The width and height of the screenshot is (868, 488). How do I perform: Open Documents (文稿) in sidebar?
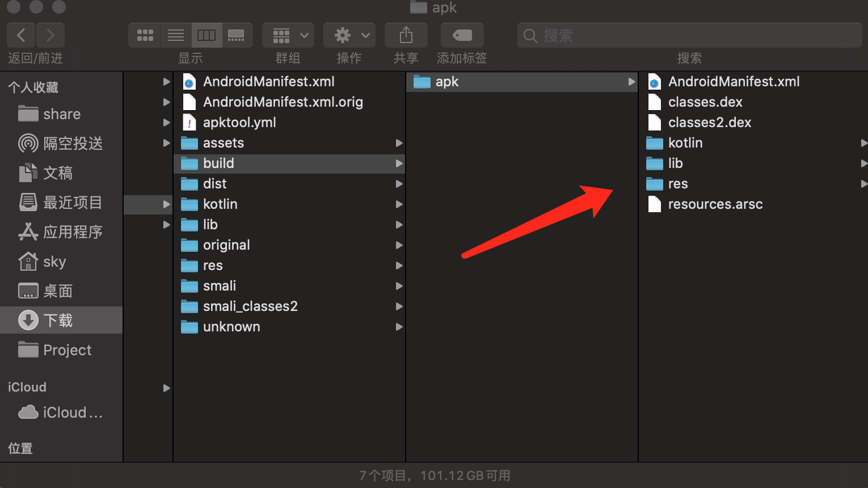[x=61, y=173]
